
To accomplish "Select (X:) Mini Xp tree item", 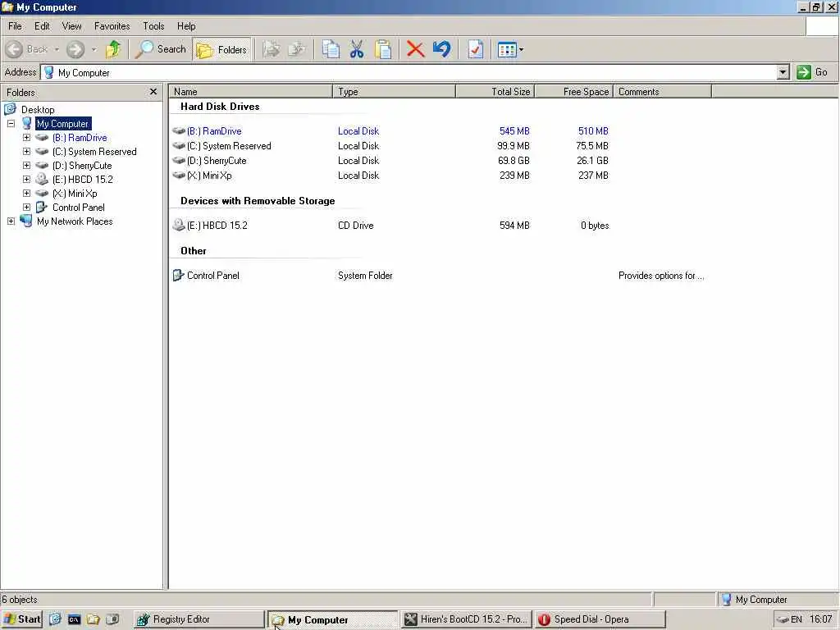I will click(75, 194).
